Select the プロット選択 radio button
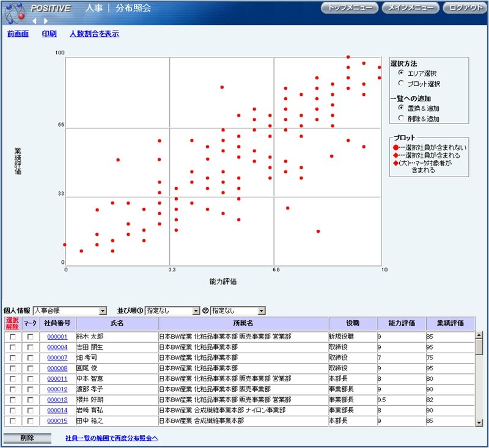The height and width of the screenshot is (448, 489). click(x=401, y=83)
